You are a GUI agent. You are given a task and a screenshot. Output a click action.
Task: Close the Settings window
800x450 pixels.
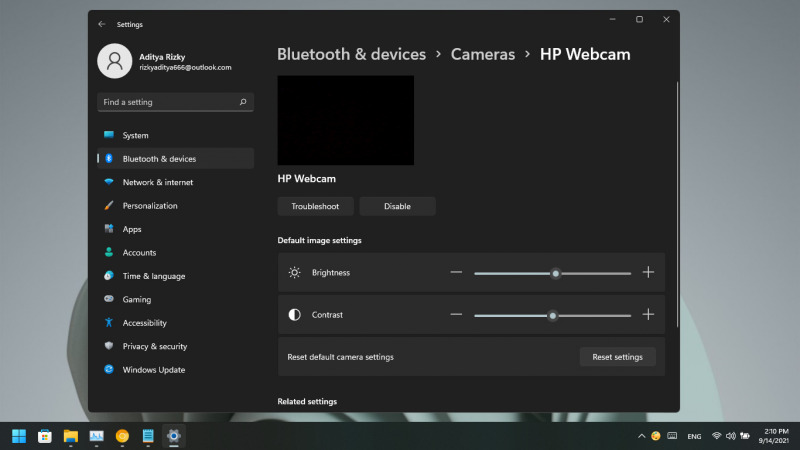666,19
